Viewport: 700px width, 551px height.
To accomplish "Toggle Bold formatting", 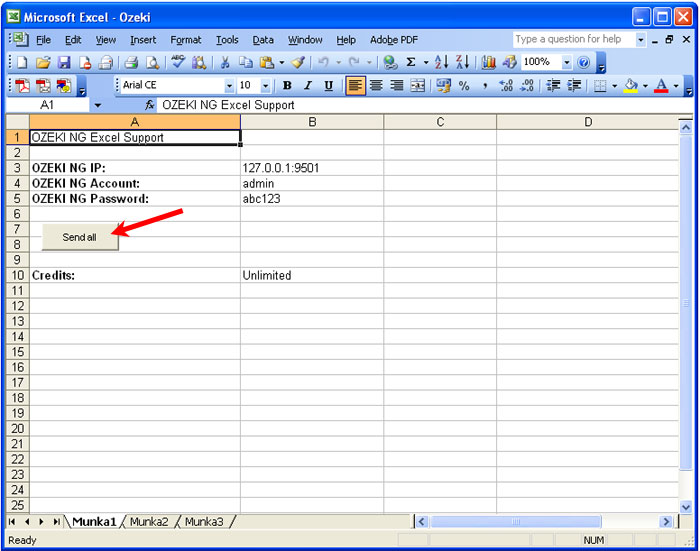I will click(287, 86).
